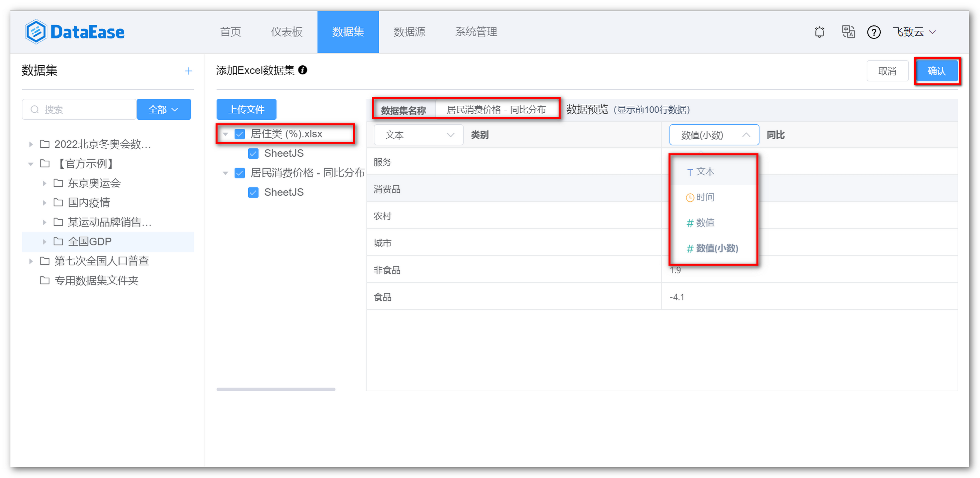Click the DataEase logo
Viewport: 980px width, 478px height.
[75, 31]
